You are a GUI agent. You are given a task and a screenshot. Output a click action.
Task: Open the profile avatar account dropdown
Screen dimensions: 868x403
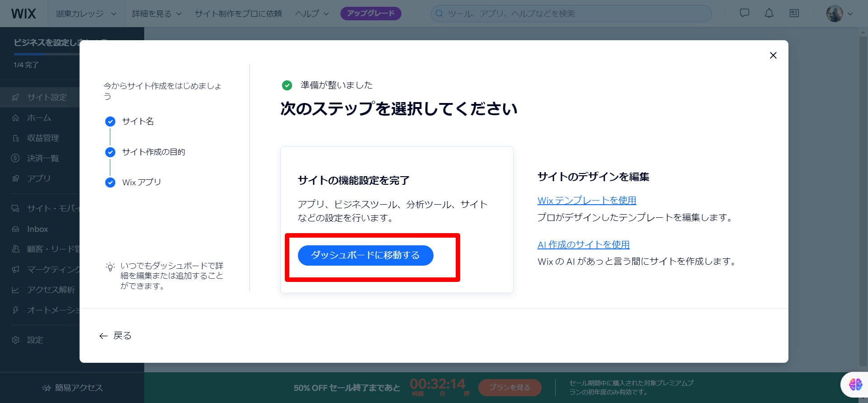click(840, 14)
